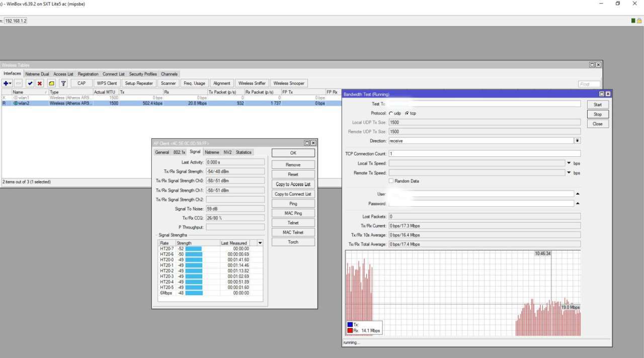This screenshot has width=644, height=358.
Task: Click the TCP Connection Count field
Action: pos(485,153)
